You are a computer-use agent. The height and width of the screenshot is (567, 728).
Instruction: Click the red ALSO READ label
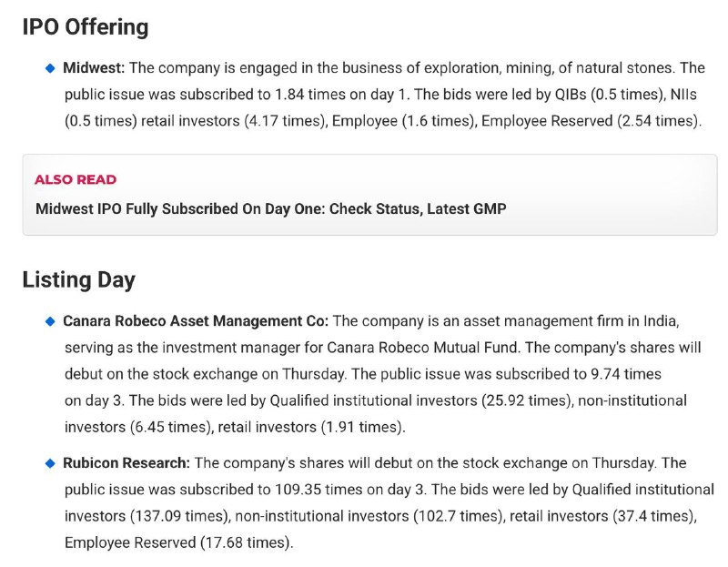tap(76, 179)
